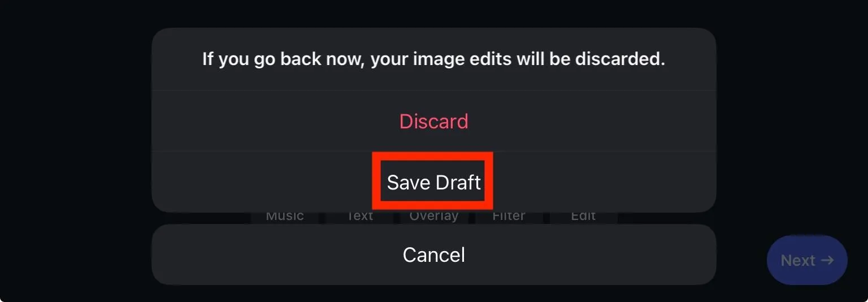868x302 pixels.
Task: Switch to the dimmed Edit tool tab
Action: point(583,216)
